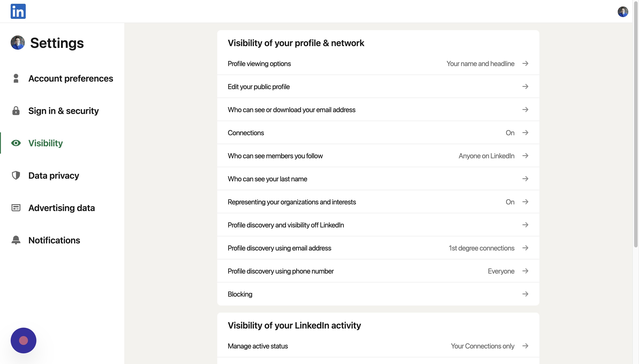This screenshot has height=364, width=639.
Task: Expand Who can see your last name arrow
Action: coord(525,179)
